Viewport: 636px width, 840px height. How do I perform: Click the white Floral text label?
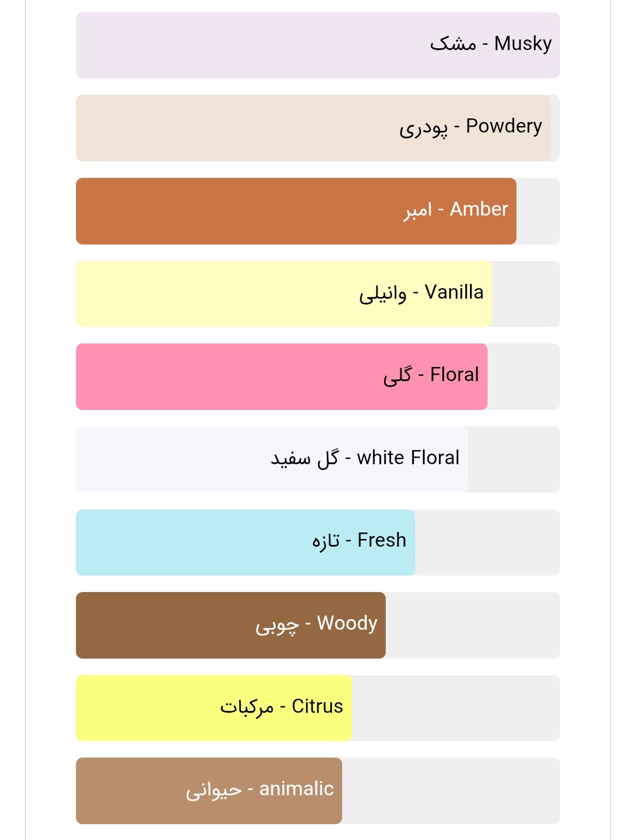(365, 458)
